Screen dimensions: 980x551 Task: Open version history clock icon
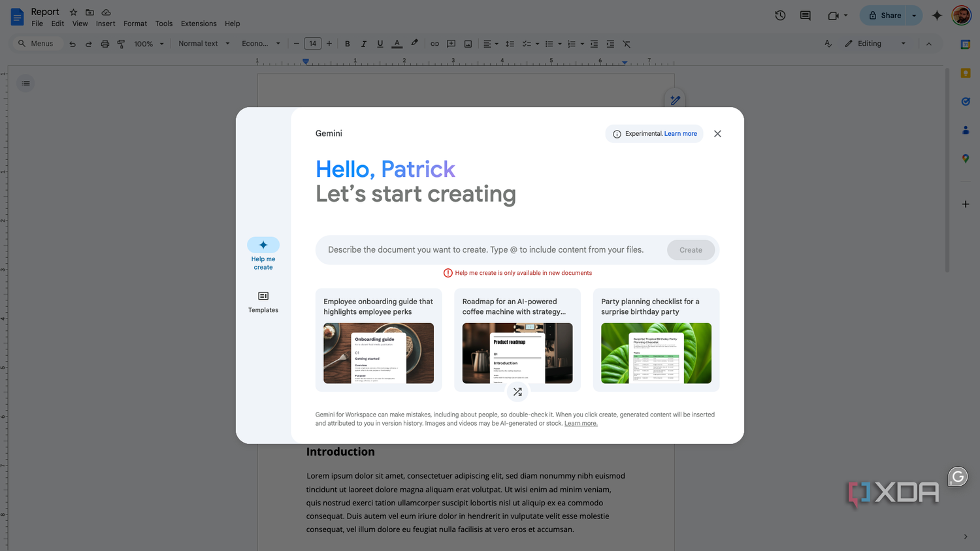780,16
